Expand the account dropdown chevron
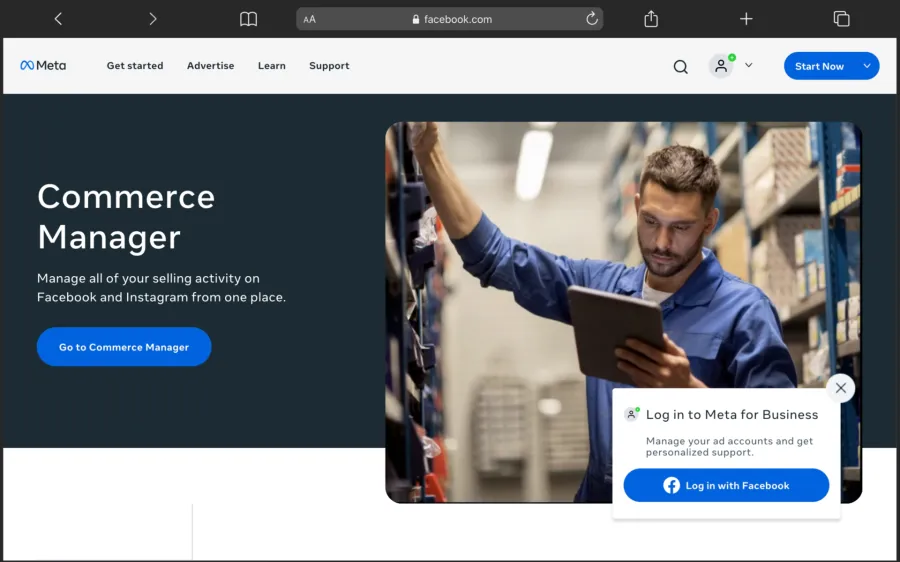 pos(748,66)
